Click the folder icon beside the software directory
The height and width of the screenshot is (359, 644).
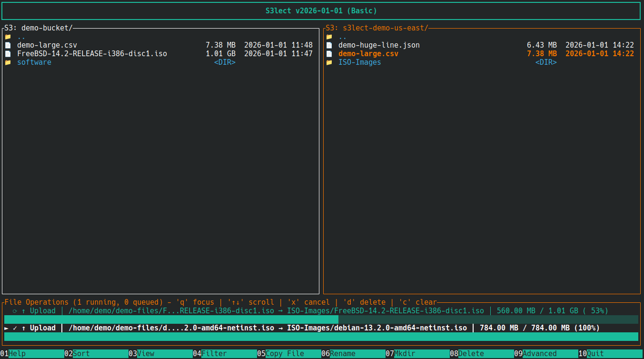(x=8, y=62)
